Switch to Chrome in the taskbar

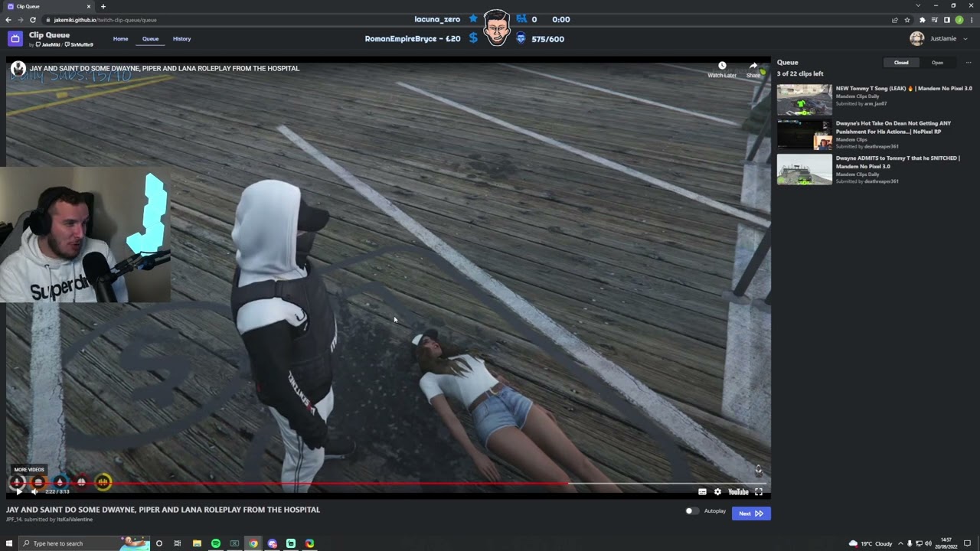tap(253, 543)
